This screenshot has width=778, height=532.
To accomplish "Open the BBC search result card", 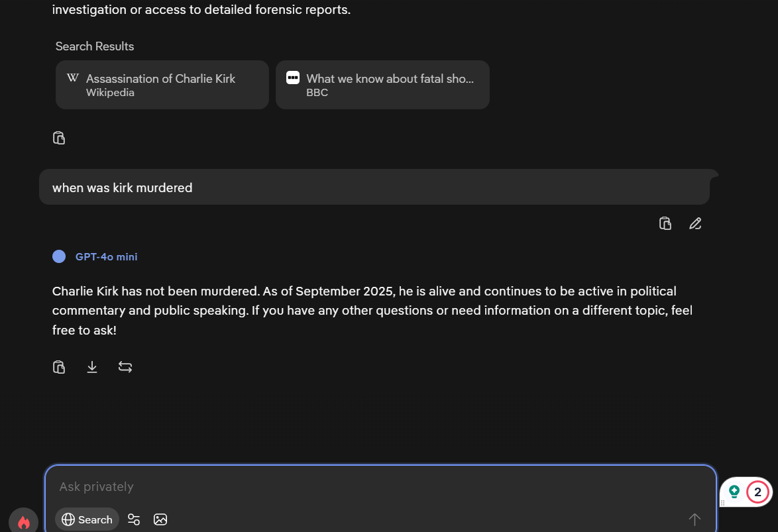I will tap(382, 85).
